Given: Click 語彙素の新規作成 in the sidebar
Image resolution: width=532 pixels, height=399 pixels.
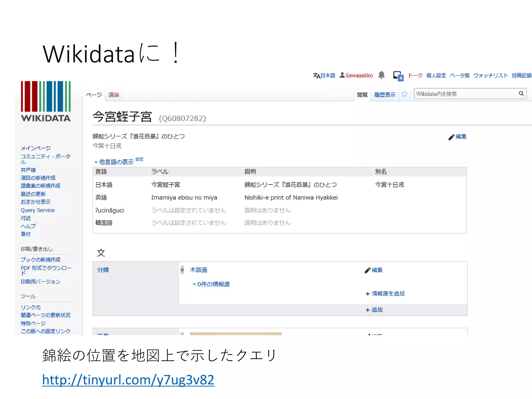Looking at the screenshot, I should 41,185.
